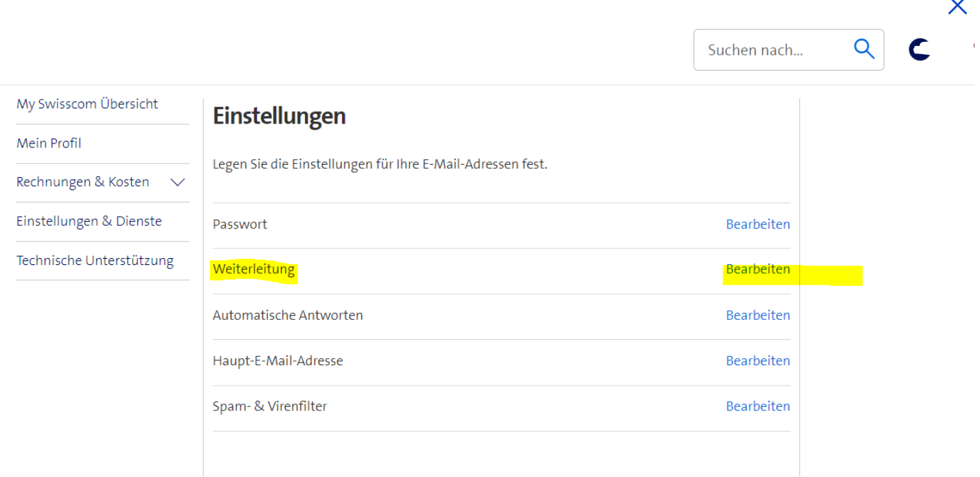Edit Passwort via Bearbeiten link
The width and height of the screenshot is (980, 477).
point(757,224)
